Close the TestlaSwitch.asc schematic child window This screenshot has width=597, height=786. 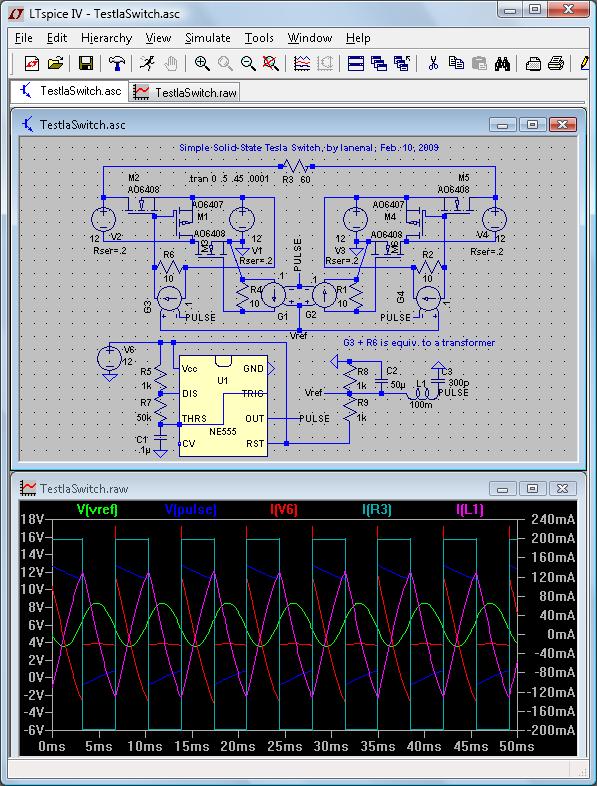pos(562,124)
